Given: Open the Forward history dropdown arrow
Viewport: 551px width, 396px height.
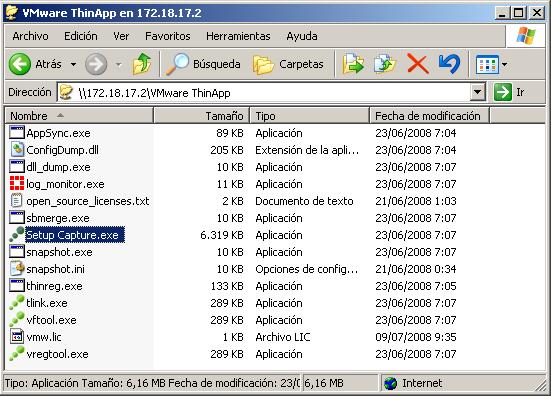Looking at the screenshot, I should click(118, 64).
